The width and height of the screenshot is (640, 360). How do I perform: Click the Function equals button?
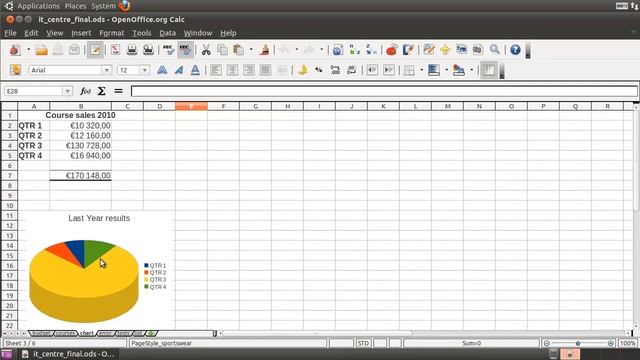coord(118,91)
